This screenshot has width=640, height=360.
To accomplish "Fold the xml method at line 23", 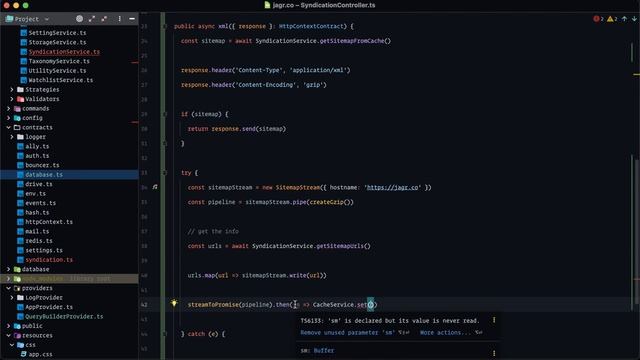I will 165,26.
